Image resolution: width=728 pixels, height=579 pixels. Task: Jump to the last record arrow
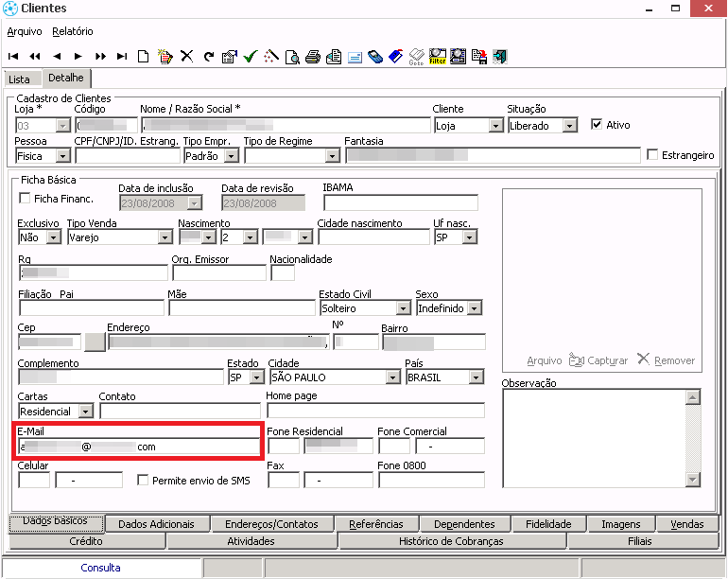[x=122, y=57]
